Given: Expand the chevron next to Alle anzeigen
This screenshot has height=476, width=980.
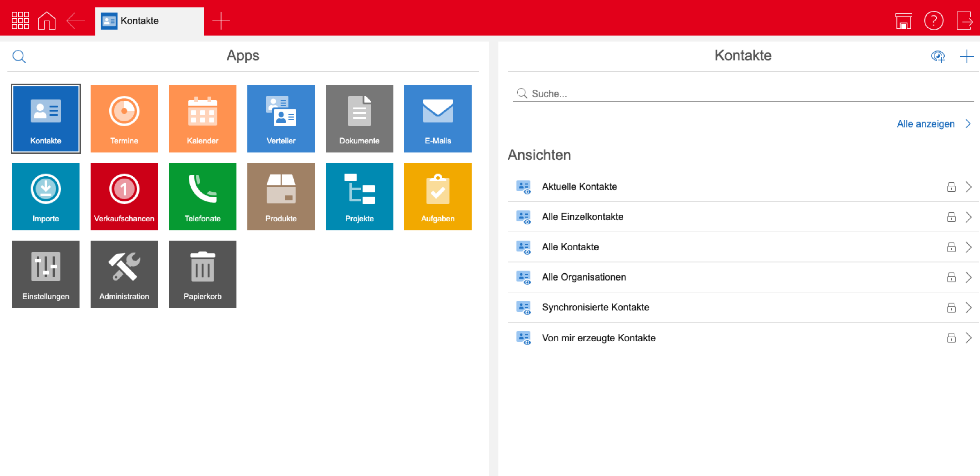Looking at the screenshot, I should pyautogui.click(x=968, y=124).
